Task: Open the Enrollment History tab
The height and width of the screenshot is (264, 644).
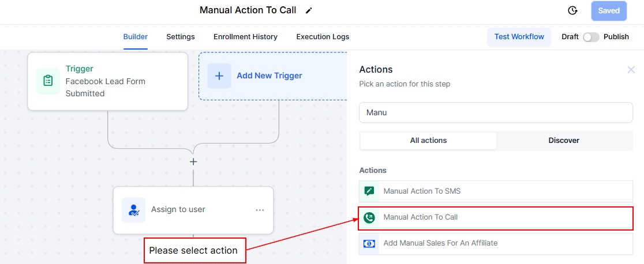Action: 245,37
